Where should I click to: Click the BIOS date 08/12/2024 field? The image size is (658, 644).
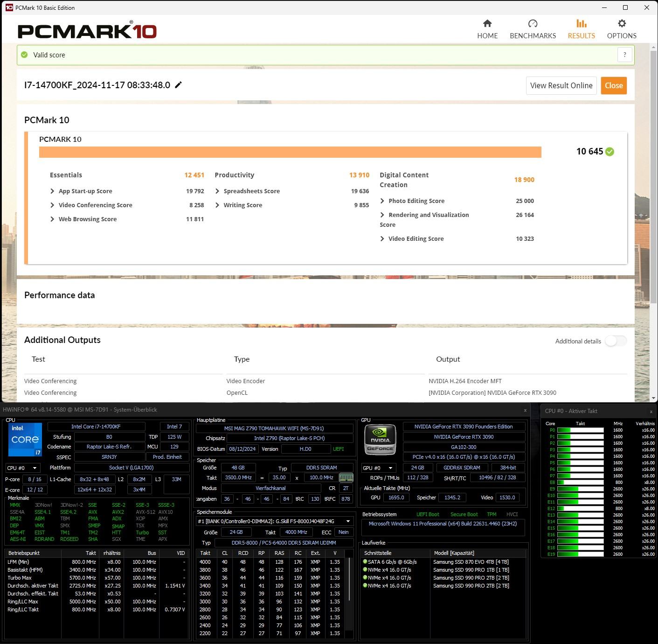(x=242, y=449)
